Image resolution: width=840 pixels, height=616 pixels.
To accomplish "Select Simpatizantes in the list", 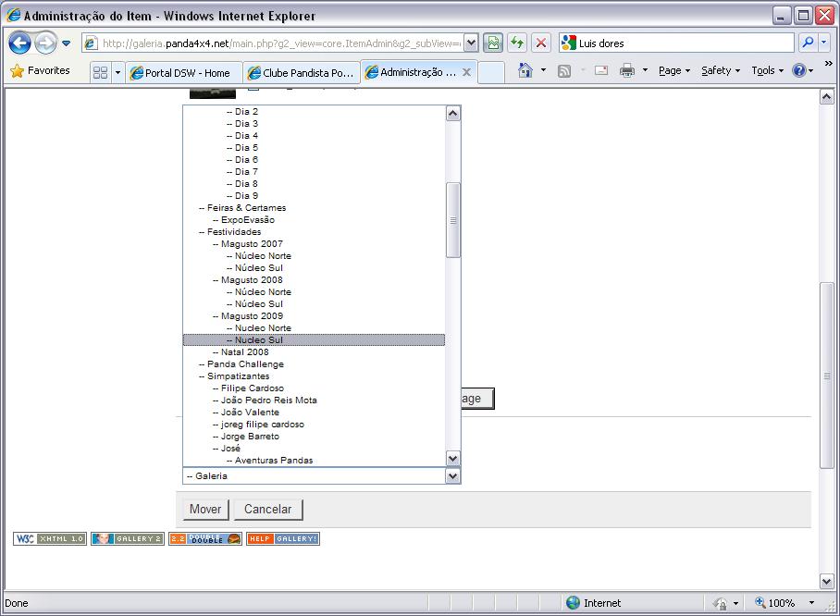I will click(x=314, y=376).
